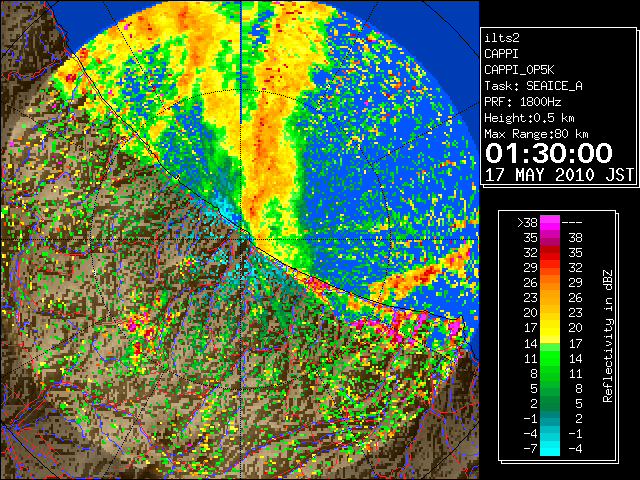
Task: Click the "PRF: 1800Hz" line
Action: click(522, 102)
